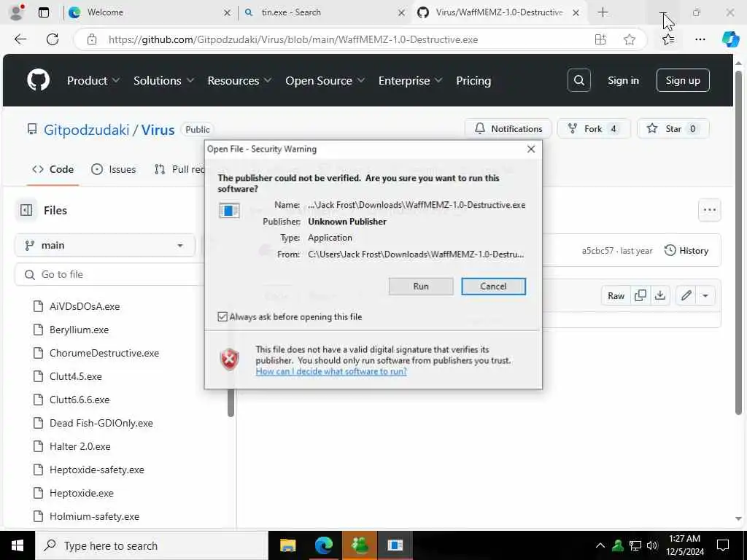Click the Go to file field

(x=111, y=274)
